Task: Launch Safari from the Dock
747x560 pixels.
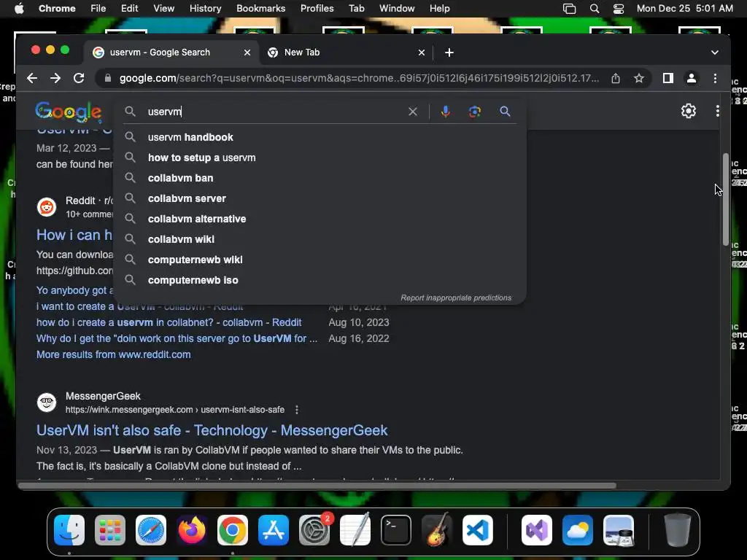Action: (x=151, y=530)
